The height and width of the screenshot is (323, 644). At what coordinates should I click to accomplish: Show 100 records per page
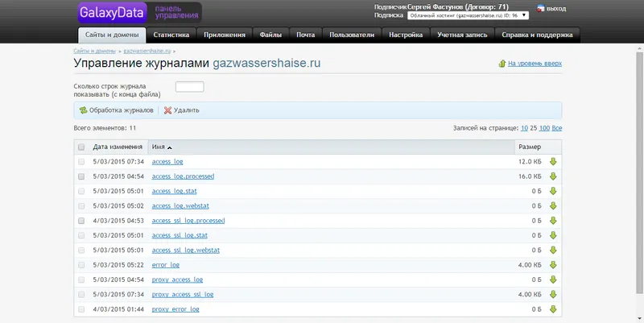point(544,128)
